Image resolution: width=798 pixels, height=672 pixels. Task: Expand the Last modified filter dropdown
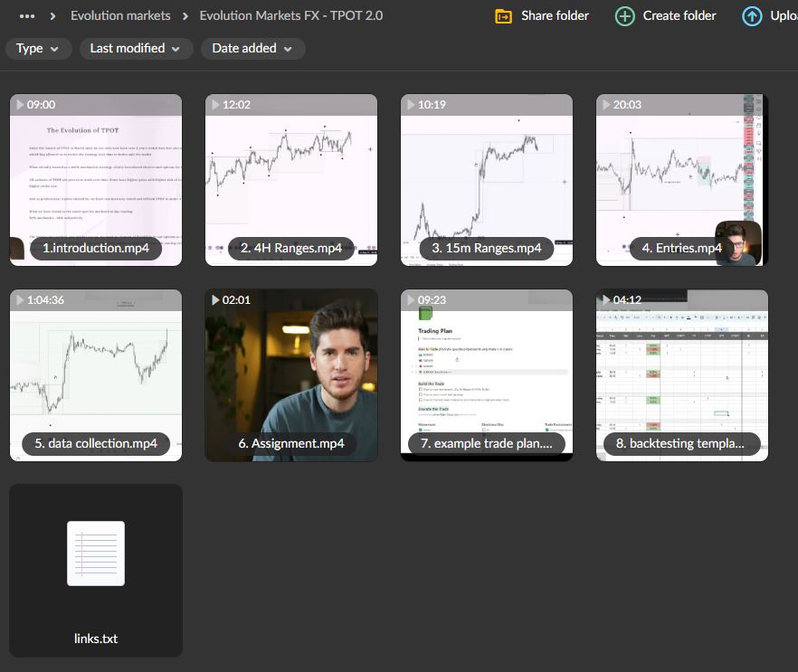click(136, 49)
